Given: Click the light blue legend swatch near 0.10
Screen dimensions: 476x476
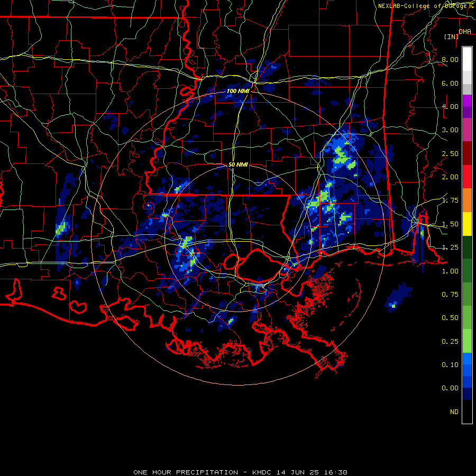Looking at the screenshot, I should (x=467, y=359).
